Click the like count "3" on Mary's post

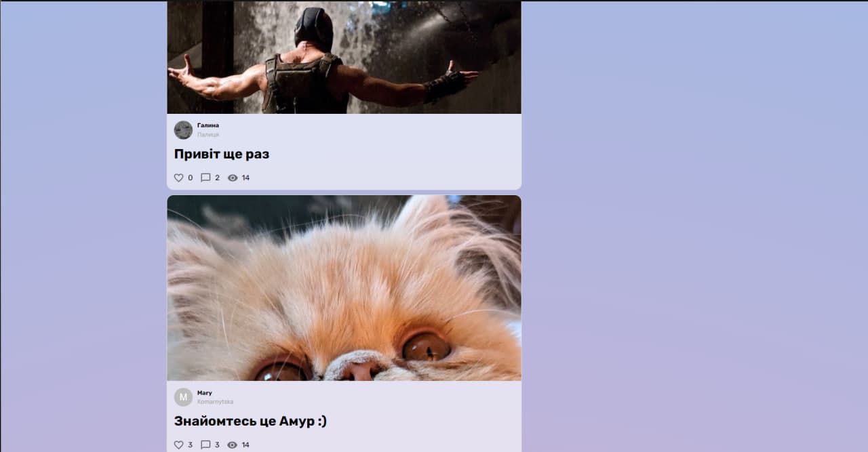pyautogui.click(x=190, y=445)
